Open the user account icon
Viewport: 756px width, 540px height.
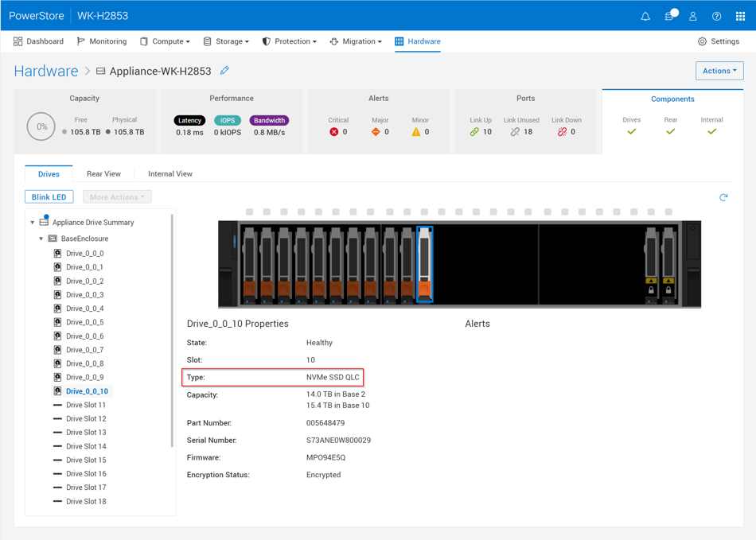click(692, 16)
